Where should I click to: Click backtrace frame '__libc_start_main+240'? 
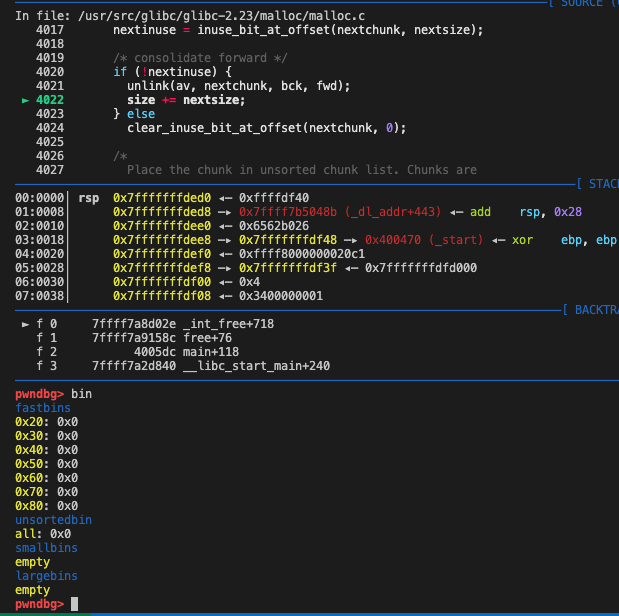click(x=257, y=366)
